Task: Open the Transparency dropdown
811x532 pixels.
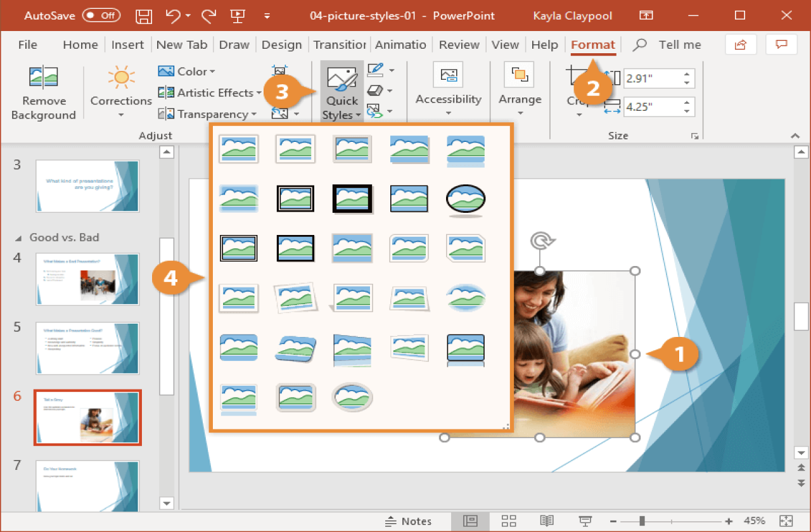Action: coord(207,114)
